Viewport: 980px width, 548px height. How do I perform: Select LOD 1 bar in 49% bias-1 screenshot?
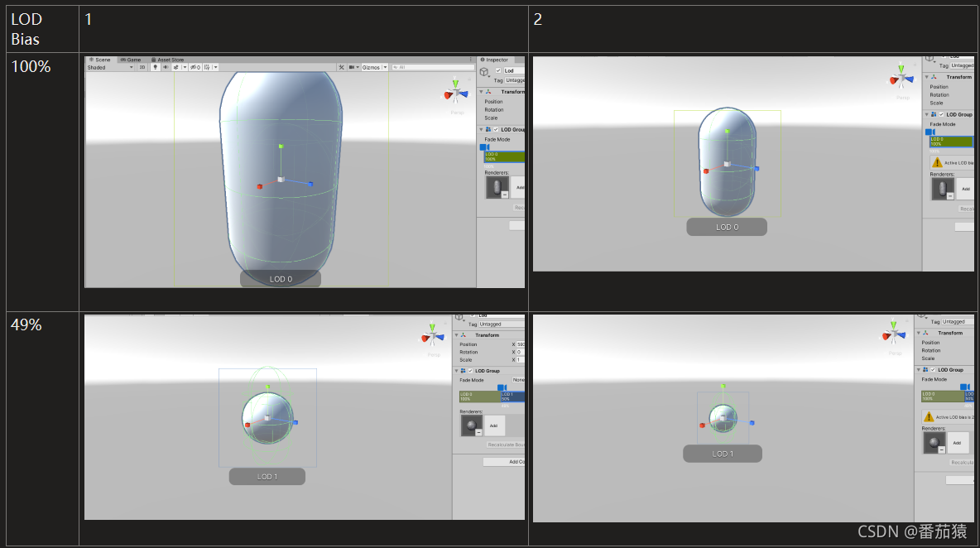[512, 397]
